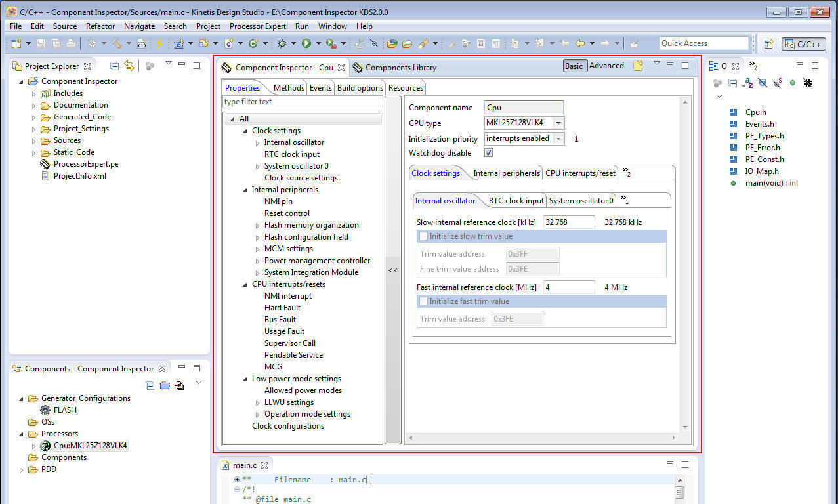Click the main.c editor tab
The height and width of the screenshot is (504, 838).
(x=245, y=465)
